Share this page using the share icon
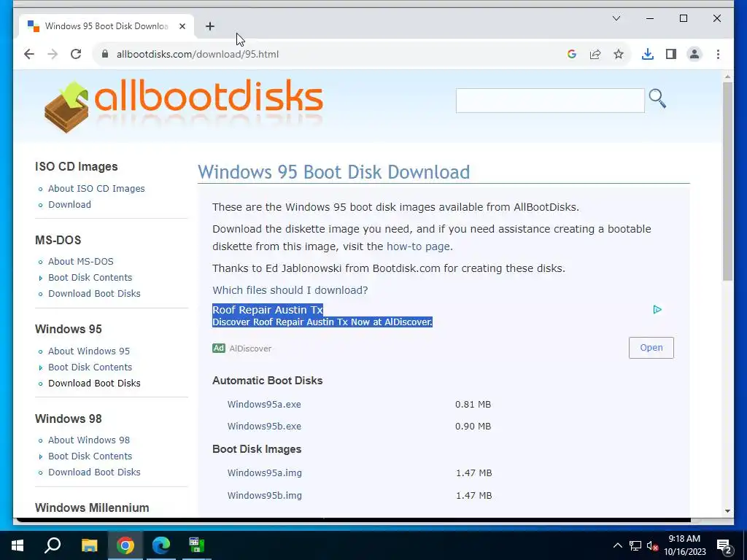 pyautogui.click(x=595, y=54)
